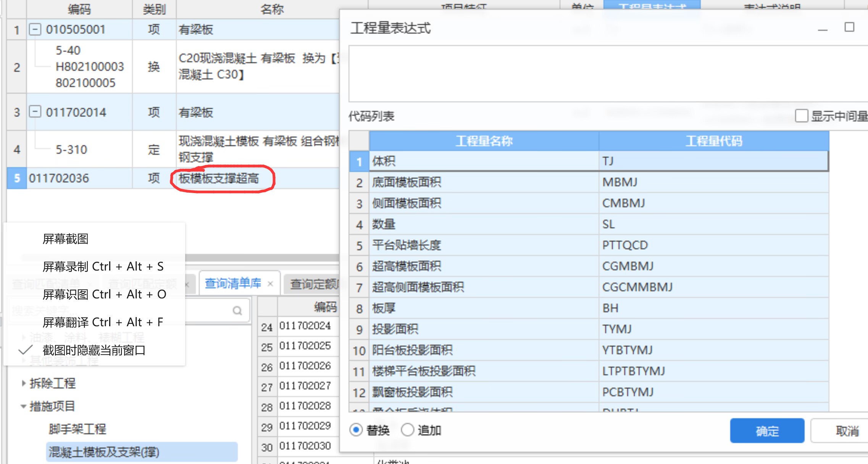Select the 阳台板投影面积 row
This screenshot has height=464, width=868.
tap(589, 350)
